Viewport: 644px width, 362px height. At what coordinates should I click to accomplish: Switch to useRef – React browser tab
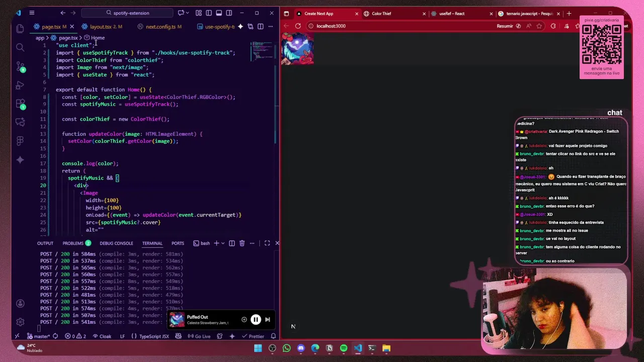[x=463, y=14]
